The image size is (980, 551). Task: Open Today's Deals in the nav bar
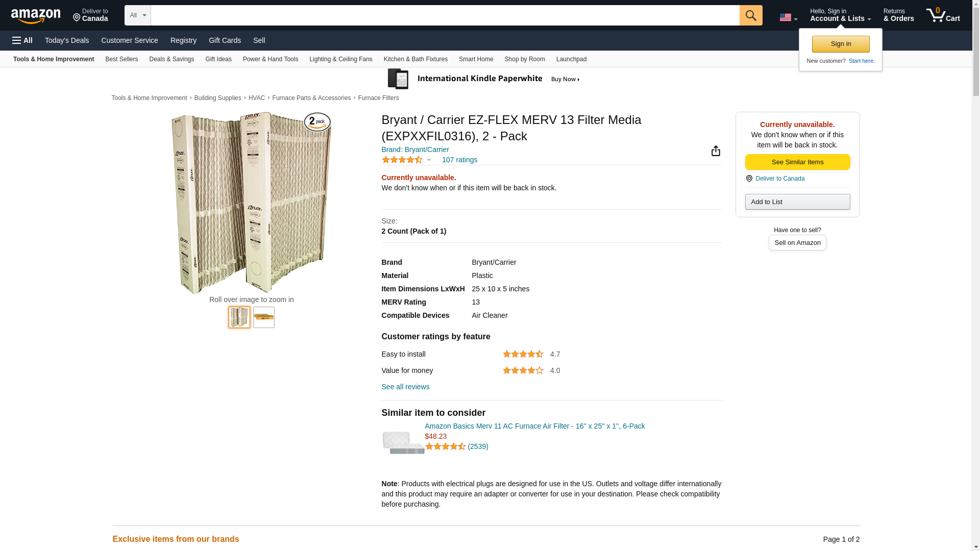coord(67,40)
